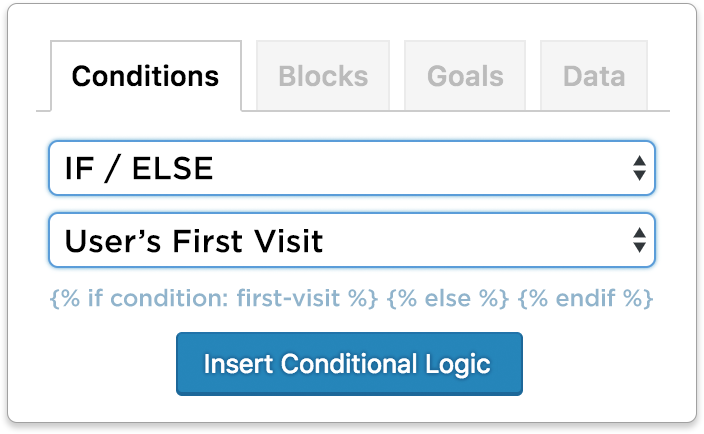The width and height of the screenshot is (704, 434).
Task: Click the Insert Conditional Logic button
Action: [x=349, y=364]
